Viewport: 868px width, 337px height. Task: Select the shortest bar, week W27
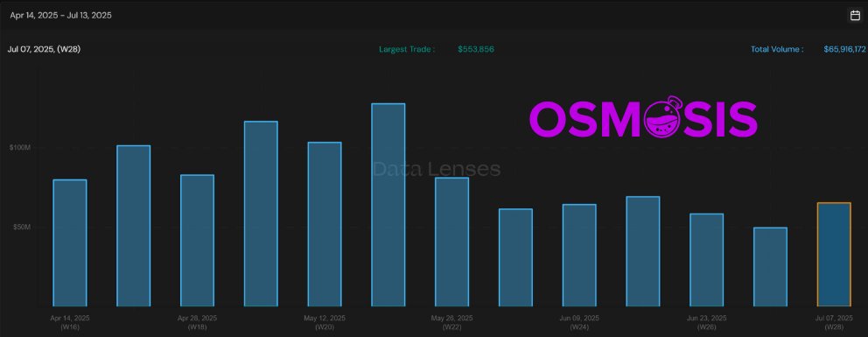coord(770,267)
